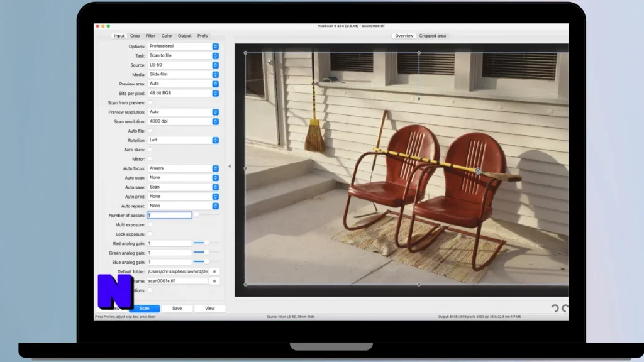Open the Auto save dropdown

coord(183,187)
